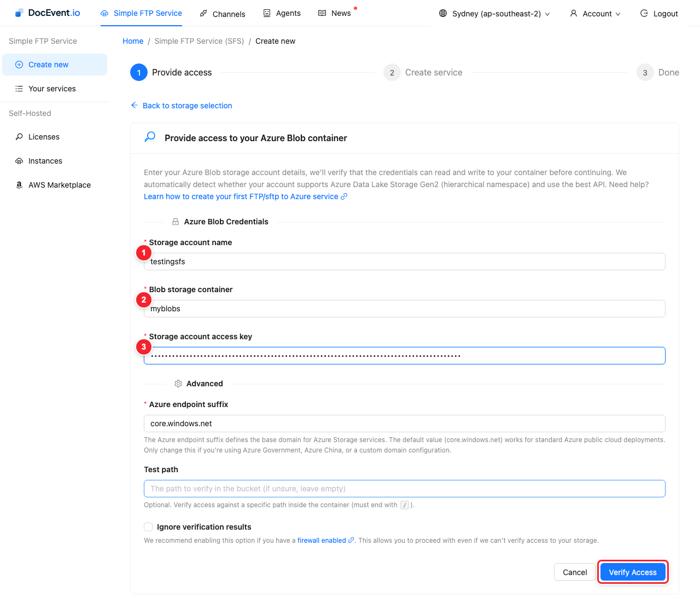Click the list icon beside Your services
This screenshot has width=700, height=615.
pos(19,89)
